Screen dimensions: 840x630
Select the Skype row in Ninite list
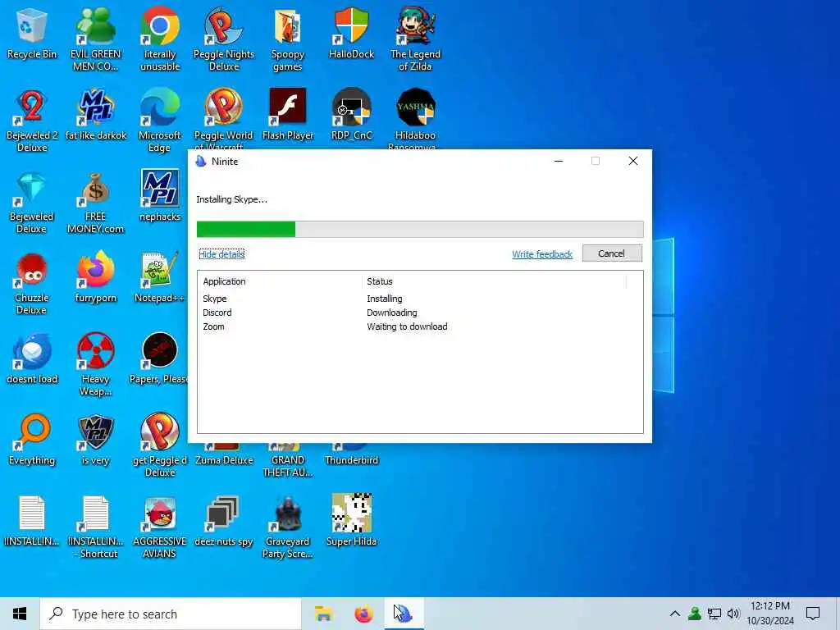pyautogui.click(x=420, y=299)
